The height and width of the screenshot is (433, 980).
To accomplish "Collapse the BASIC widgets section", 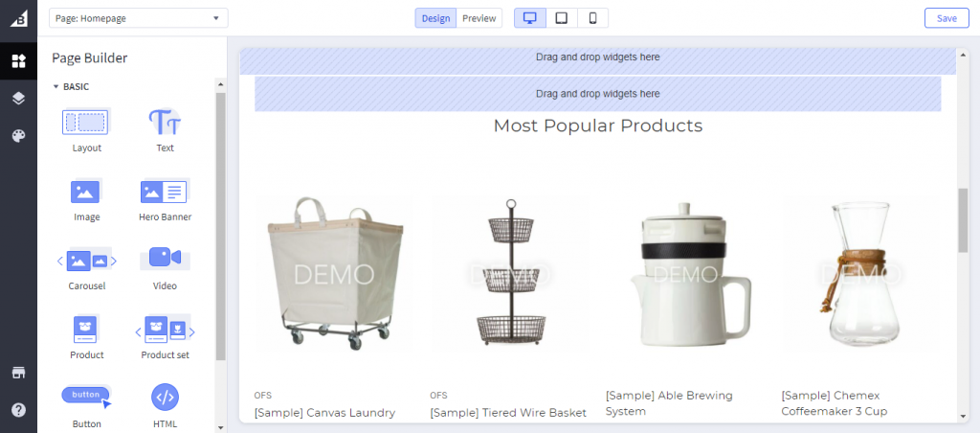I will pyautogui.click(x=56, y=87).
